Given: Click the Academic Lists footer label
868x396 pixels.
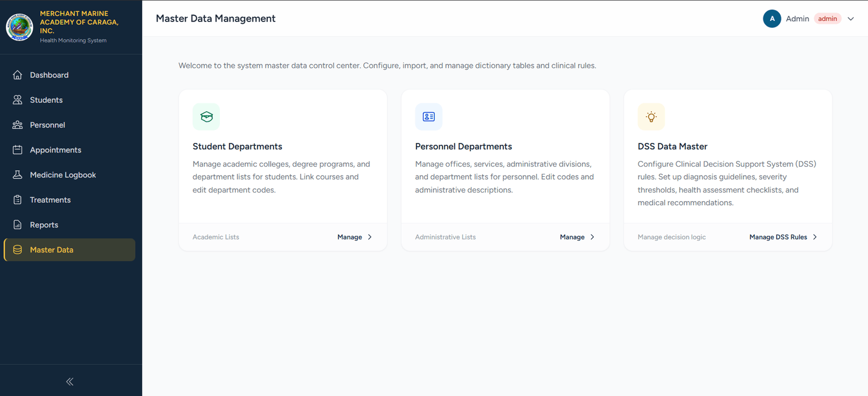Looking at the screenshot, I should [216, 237].
